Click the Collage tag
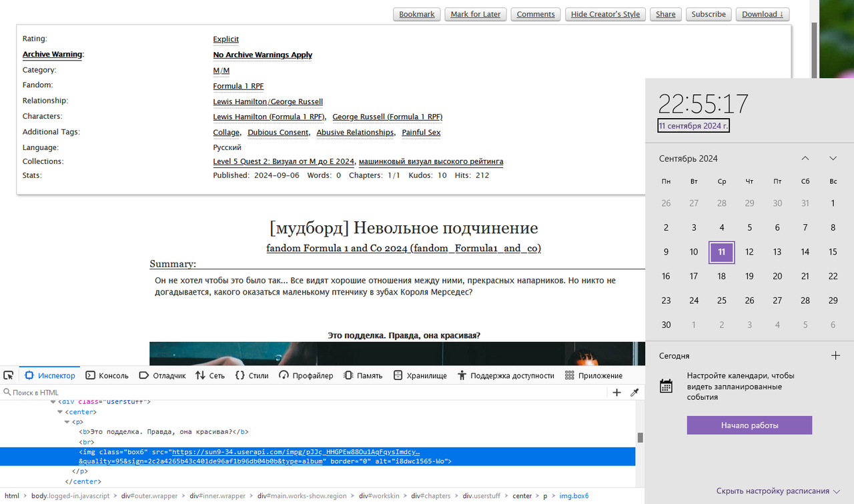Screen dimensions: 854x504 227,132
